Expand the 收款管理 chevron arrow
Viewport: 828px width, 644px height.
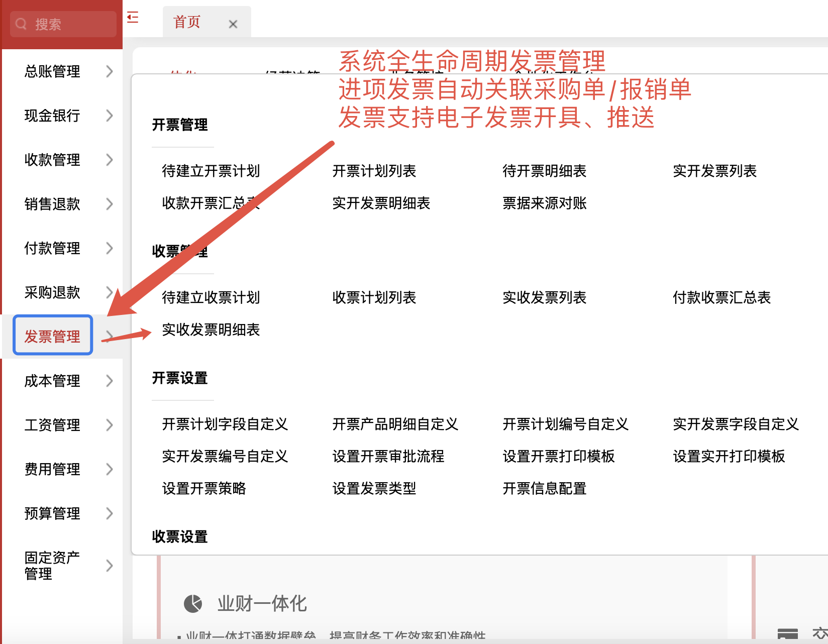click(110, 160)
